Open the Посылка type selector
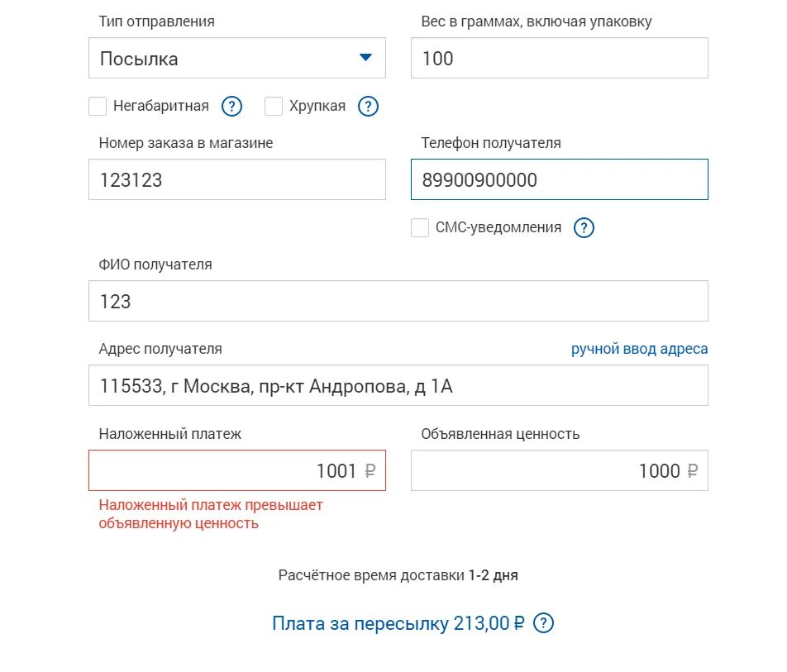Screen dimensions: 787x672 [x=237, y=58]
